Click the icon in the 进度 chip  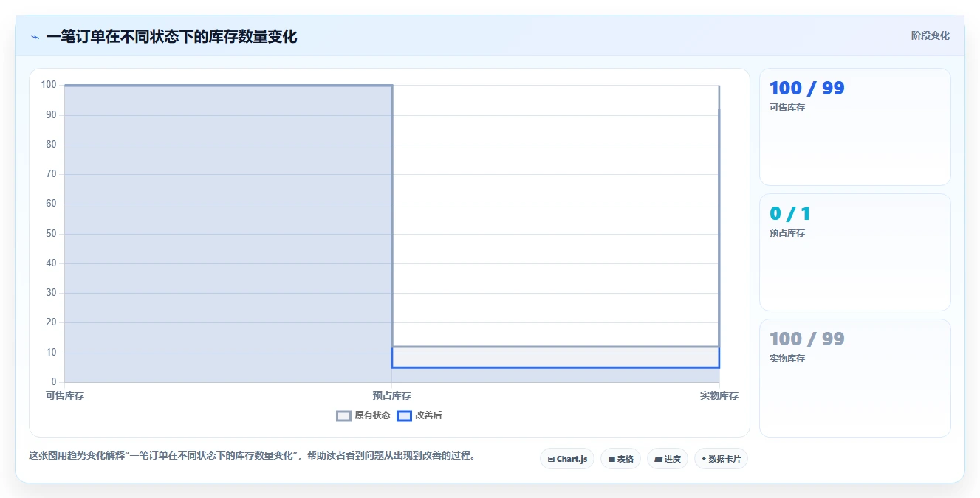click(658, 459)
